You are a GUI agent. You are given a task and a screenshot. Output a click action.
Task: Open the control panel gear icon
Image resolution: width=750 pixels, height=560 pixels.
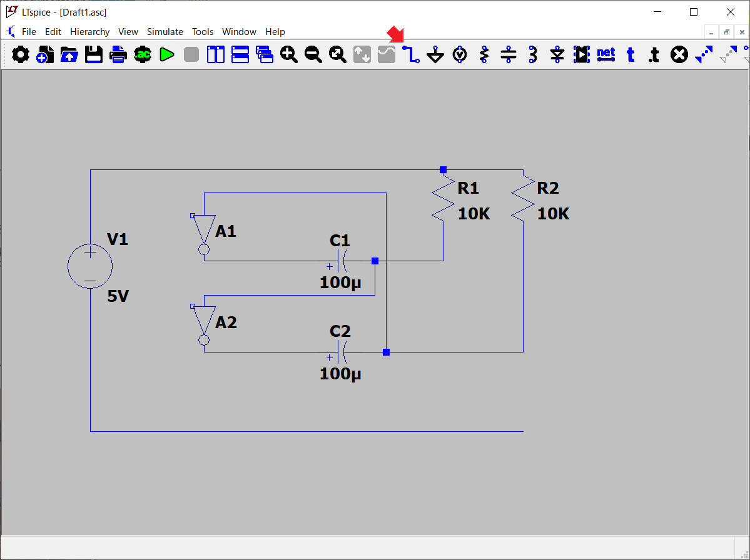pos(21,55)
